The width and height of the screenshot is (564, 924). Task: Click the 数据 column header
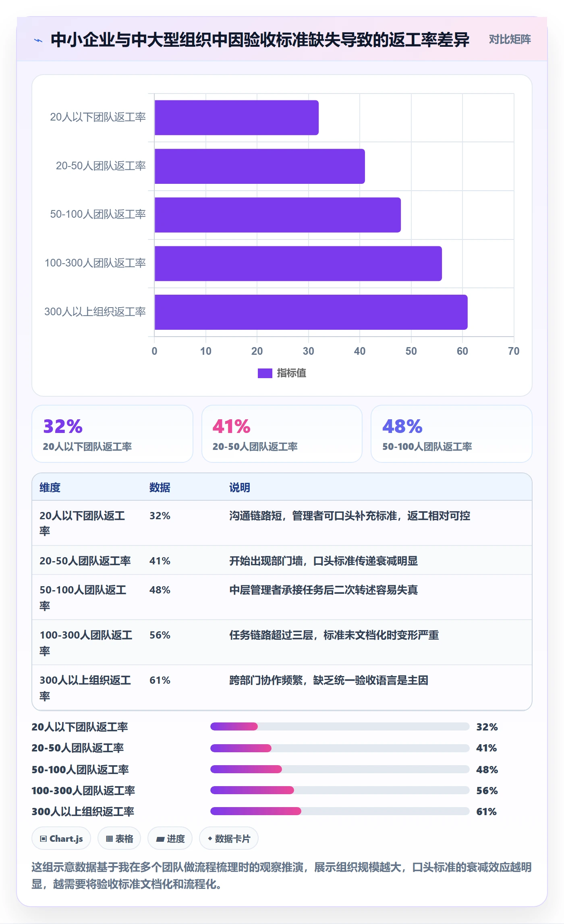[160, 487]
